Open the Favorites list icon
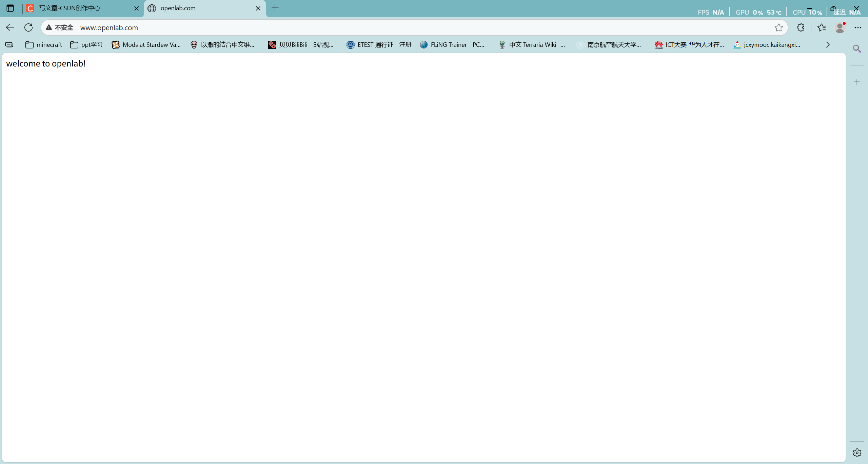 (822, 27)
